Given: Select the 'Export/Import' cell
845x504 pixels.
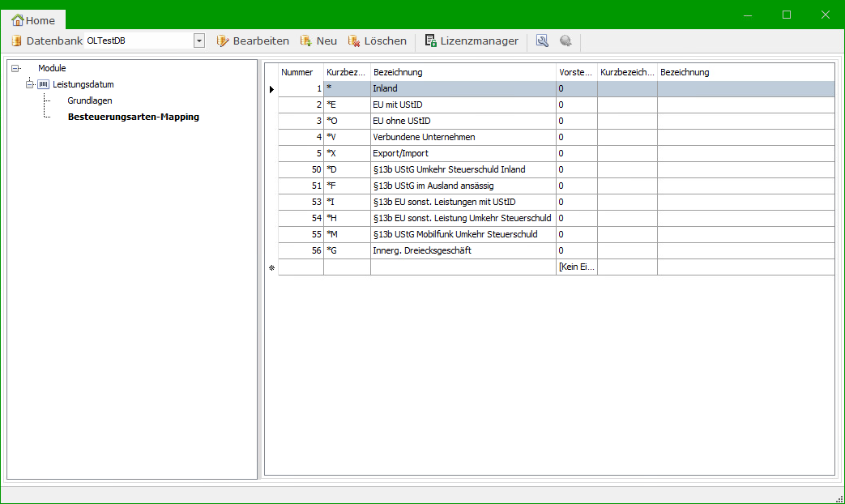Looking at the screenshot, I should point(463,154).
